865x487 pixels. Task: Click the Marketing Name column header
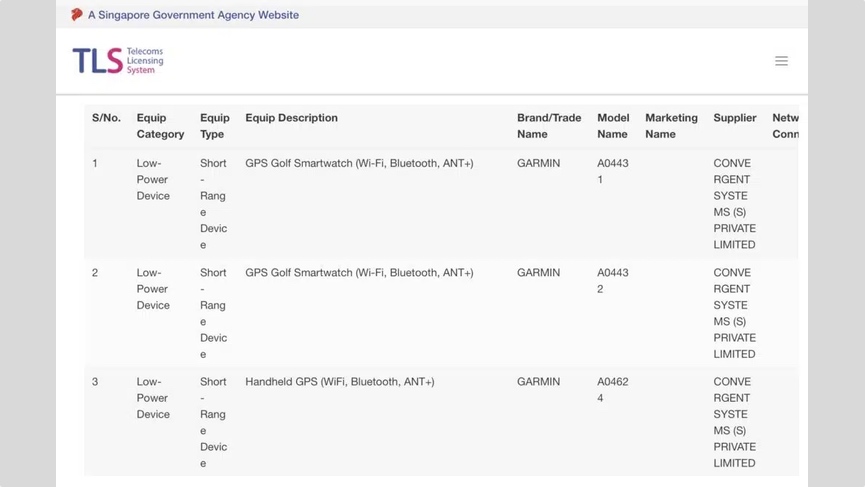tap(671, 126)
